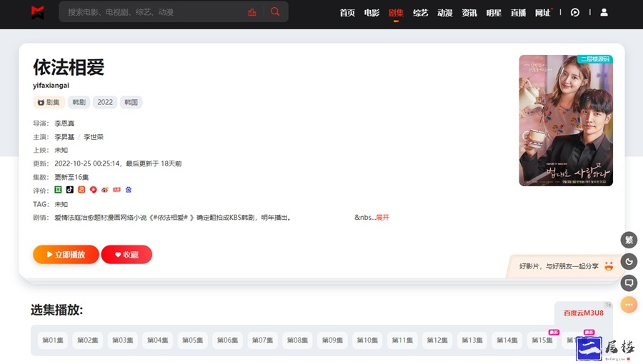The width and height of the screenshot is (643, 364).
Task: Switch to traditional Chinese with 繁 button
Action: pos(629,240)
